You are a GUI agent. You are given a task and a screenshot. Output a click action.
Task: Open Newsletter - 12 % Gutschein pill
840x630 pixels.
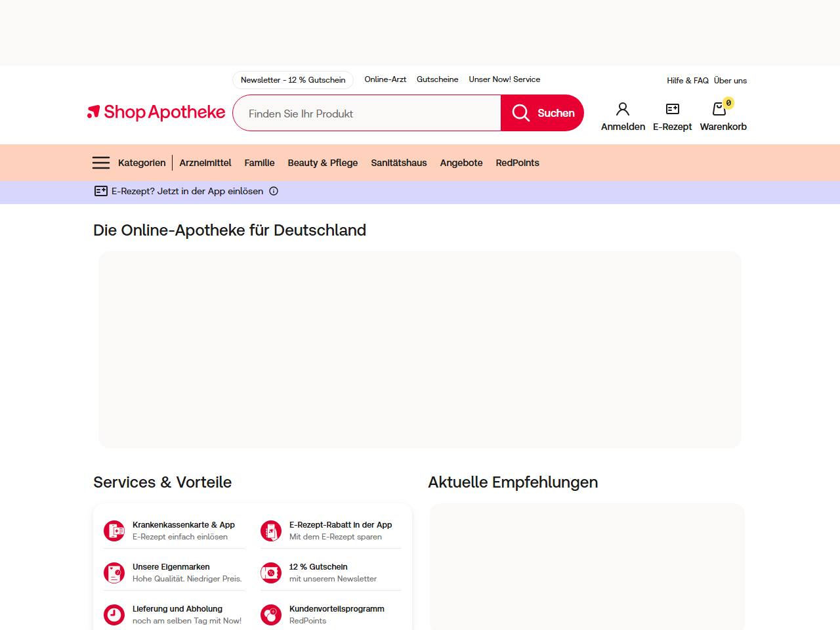(x=293, y=80)
